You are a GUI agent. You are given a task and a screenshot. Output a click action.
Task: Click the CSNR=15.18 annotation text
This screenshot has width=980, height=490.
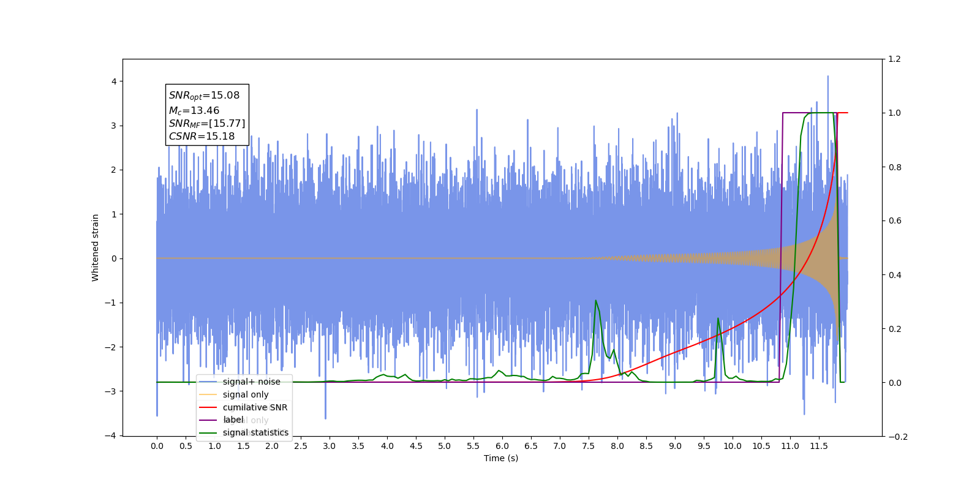(202, 137)
